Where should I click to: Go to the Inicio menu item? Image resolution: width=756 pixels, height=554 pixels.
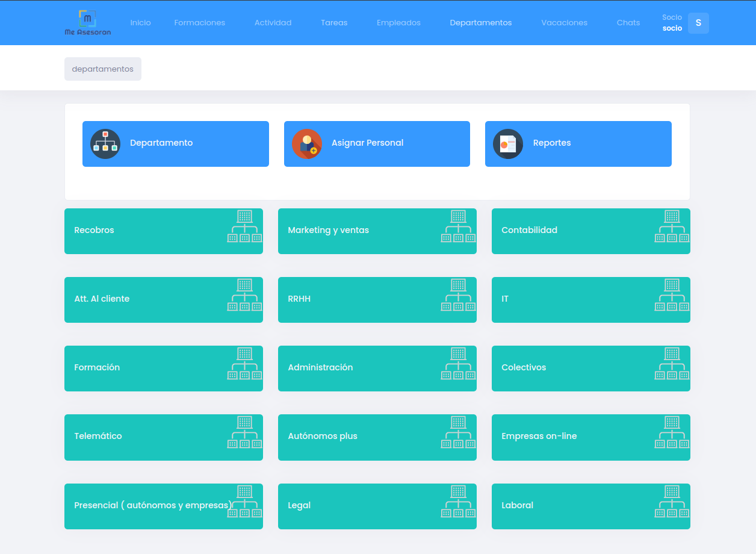pyautogui.click(x=140, y=23)
